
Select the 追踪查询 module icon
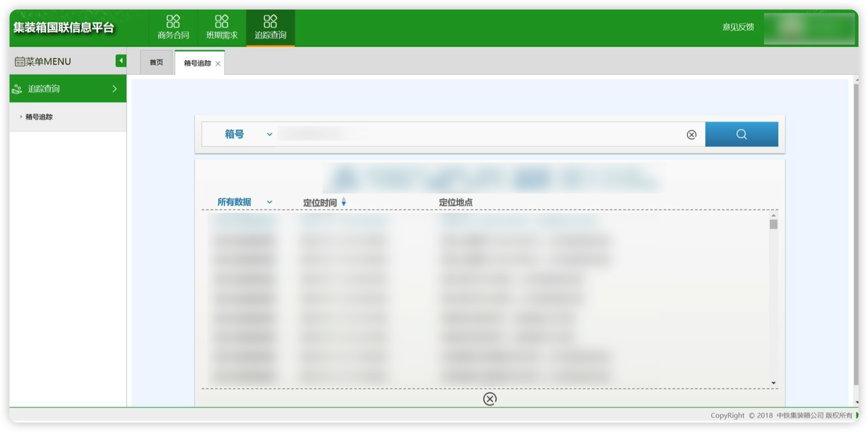click(270, 20)
